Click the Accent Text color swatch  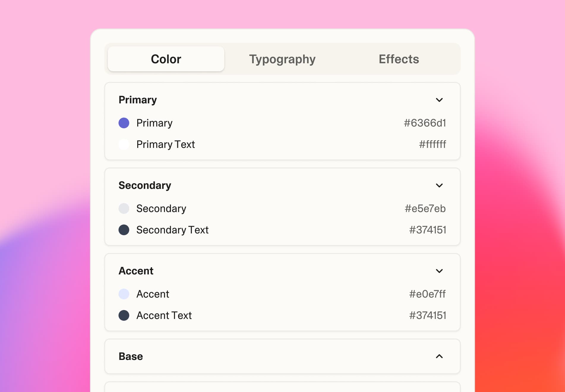(x=124, y=315)
